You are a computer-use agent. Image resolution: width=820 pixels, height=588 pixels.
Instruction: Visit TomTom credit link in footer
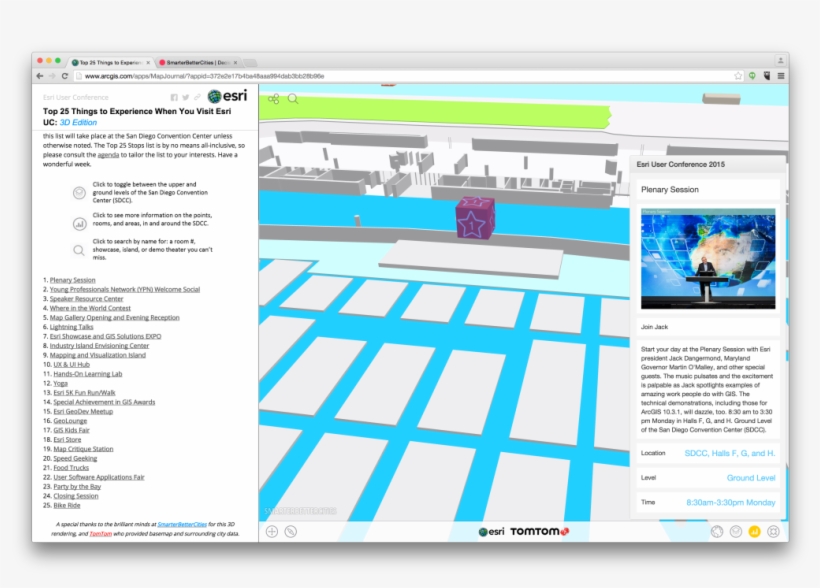(100, 534)
